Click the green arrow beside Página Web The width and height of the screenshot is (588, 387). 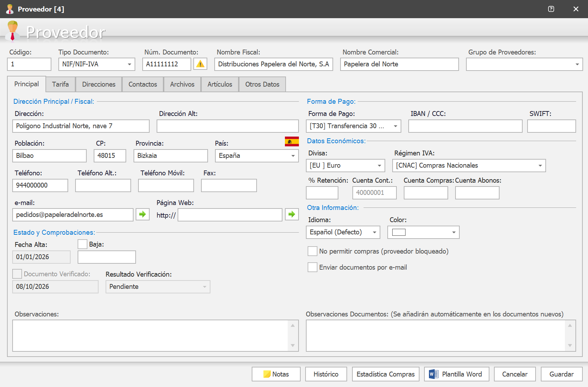tap(292, 214)
